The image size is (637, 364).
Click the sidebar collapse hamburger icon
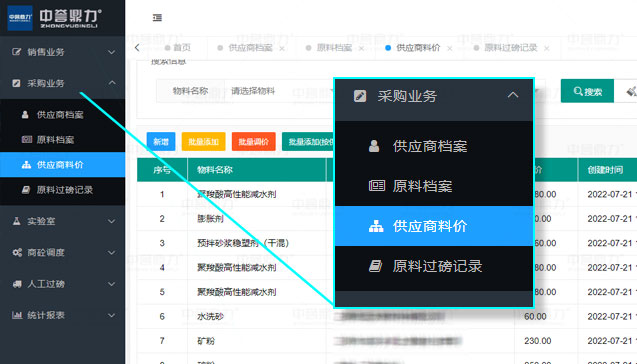tap(157, 17)
